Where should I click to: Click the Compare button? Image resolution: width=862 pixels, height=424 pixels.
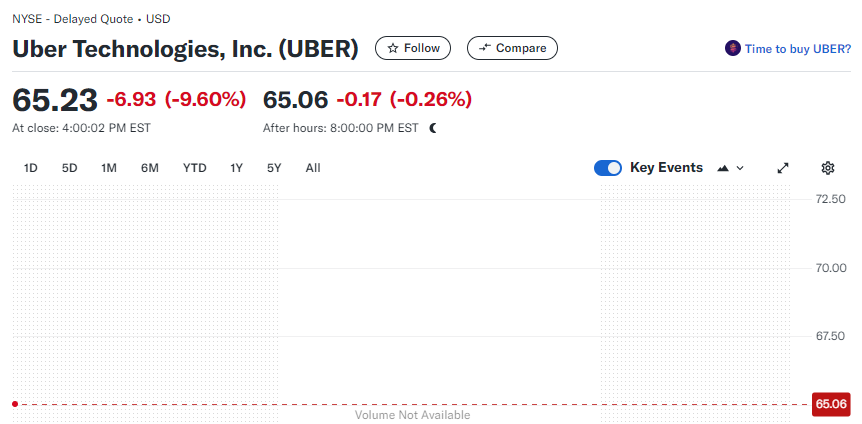click(512, 48)
